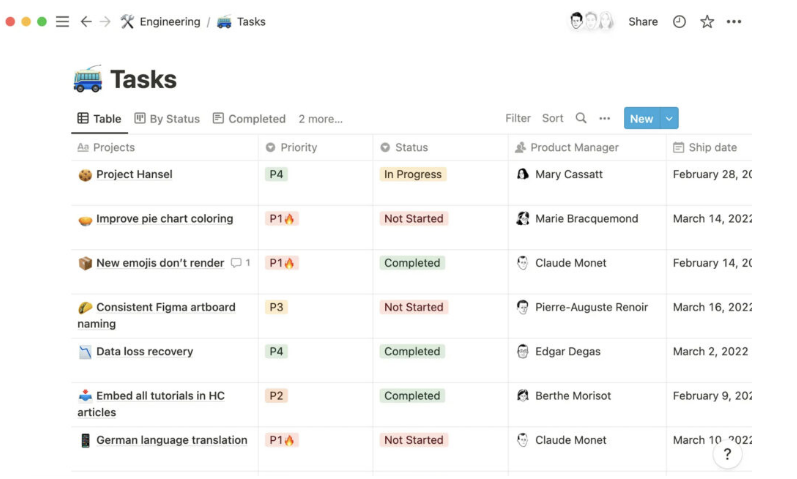
Task: Switch to the By Status tab
Action: point(167,119)
